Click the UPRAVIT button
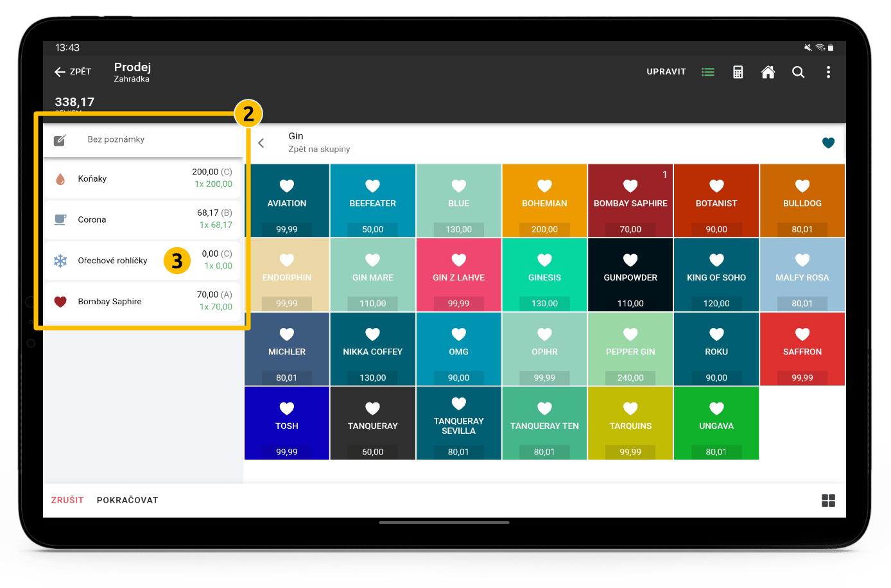Viewport: 891px width, 588px height. click(666, 72)
